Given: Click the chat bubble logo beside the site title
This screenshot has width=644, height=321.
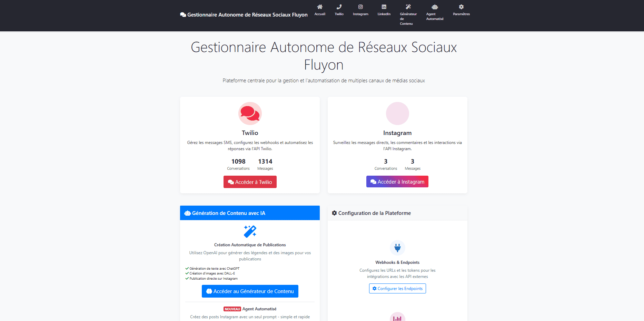Looking at the screenshot, I should click(182, 14).
